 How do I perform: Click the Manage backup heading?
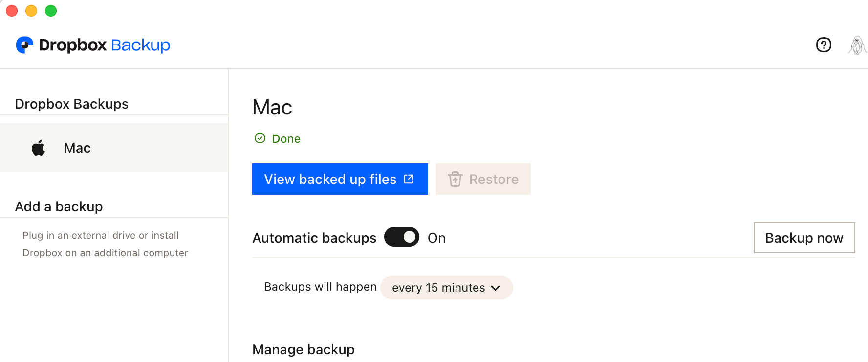pos(304,350)
